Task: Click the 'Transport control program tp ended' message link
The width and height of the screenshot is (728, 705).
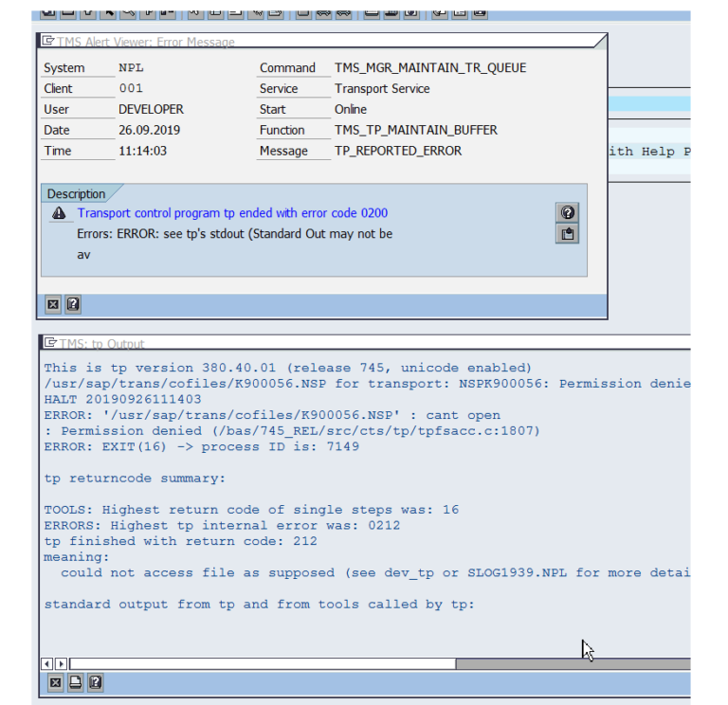Action: (x=232, y=213)
